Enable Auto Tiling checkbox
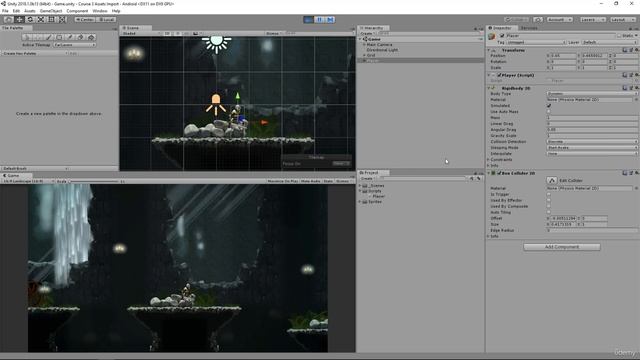640x360 pixels. click(x=549, y=212)
